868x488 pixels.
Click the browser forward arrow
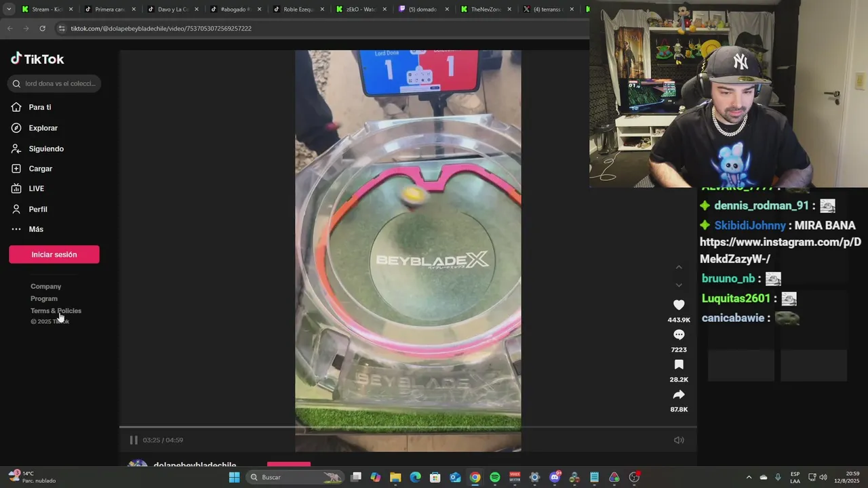coord(26,28)
